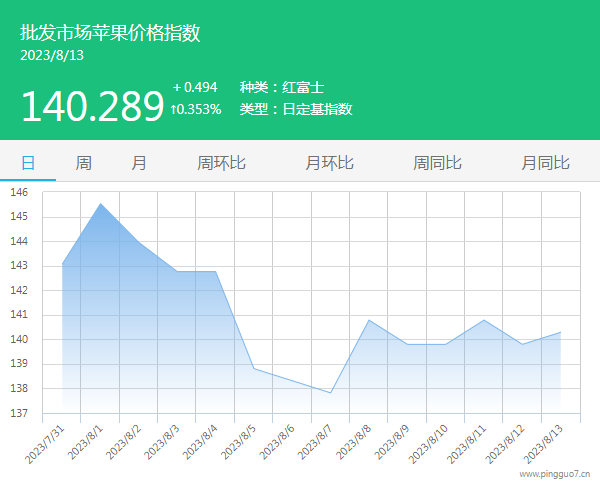
Task: Click the header date 2023/8/13
Action: pos(52,56)
